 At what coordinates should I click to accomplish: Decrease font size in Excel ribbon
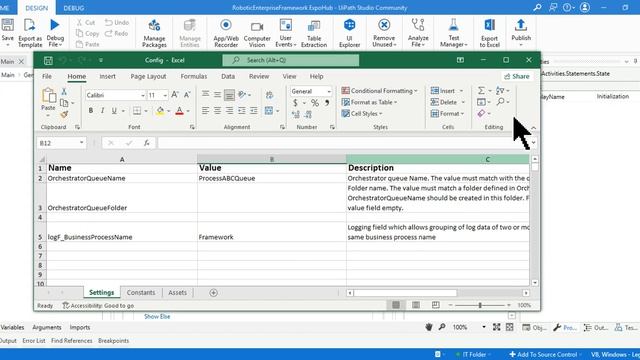pos(187,95)
